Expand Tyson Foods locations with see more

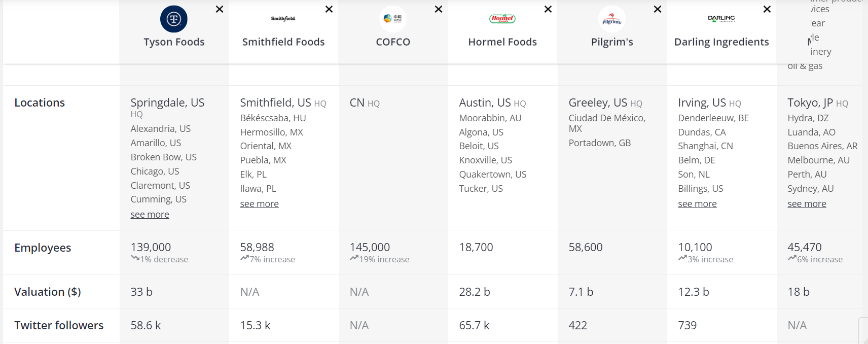click(150, 215)
